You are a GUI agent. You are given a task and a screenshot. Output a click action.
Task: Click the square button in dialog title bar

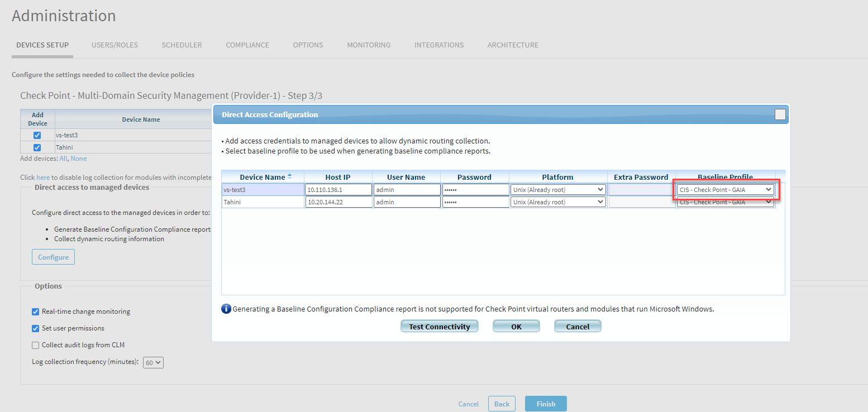(x=780, y=114)
